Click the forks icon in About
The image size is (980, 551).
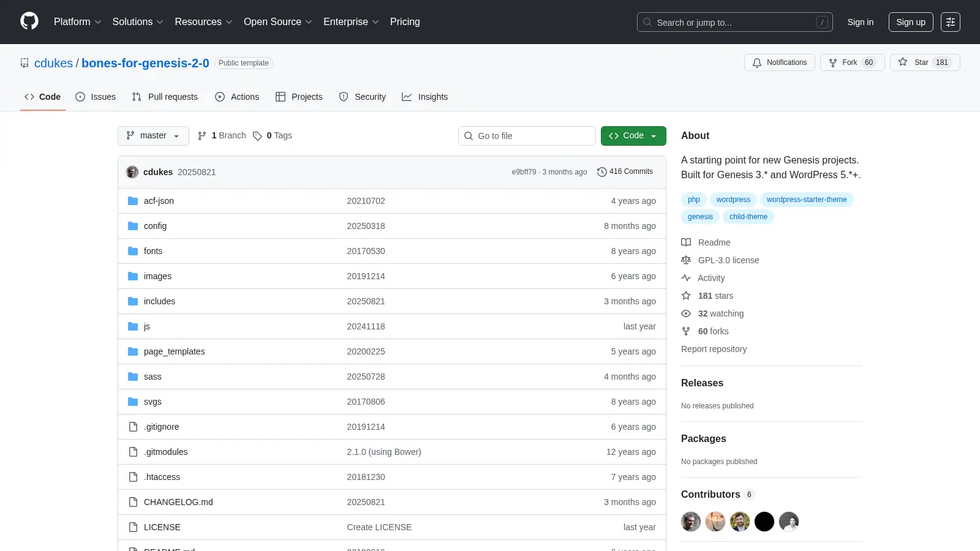pos(686,331)
